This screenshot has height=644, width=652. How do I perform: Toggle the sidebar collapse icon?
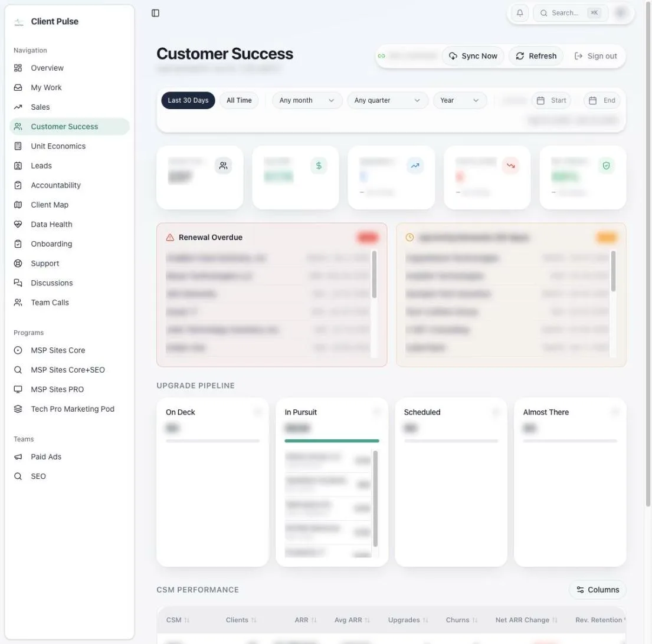pyautogui.click(x=156, y=14)
